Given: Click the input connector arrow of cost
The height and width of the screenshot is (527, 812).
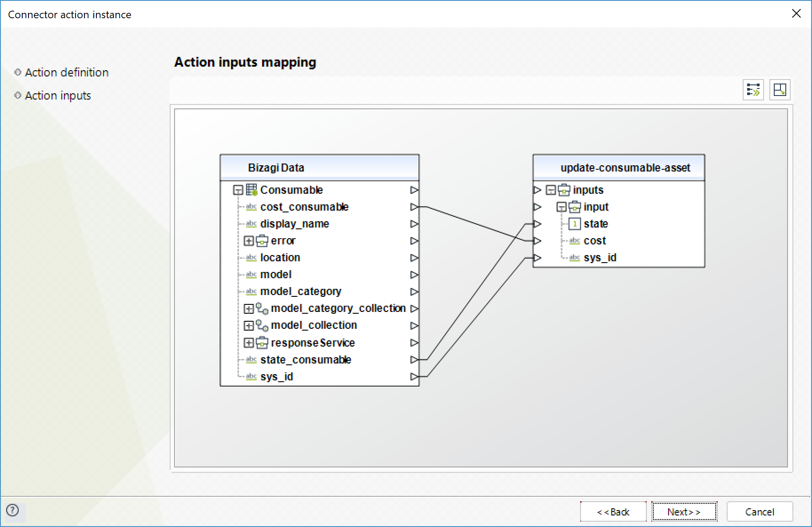Looking at the screenshot, I should tap(537, 241).
